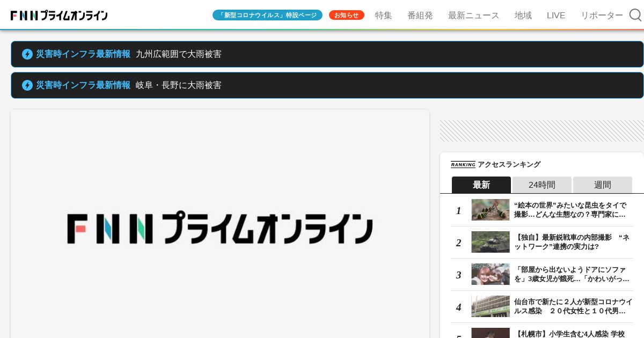Open 九州広範囲で大雨被害 infrastructure banner
Viewport: 644px width, 338px height.
(327, 54)
